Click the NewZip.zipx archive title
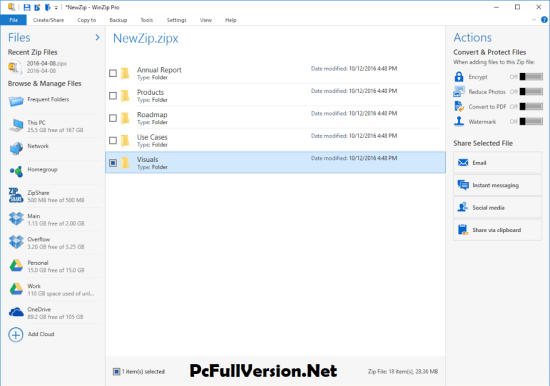Image resolution: width=550 pixels, height=386 pixels. pyautogui.click(x=146, y=38)
